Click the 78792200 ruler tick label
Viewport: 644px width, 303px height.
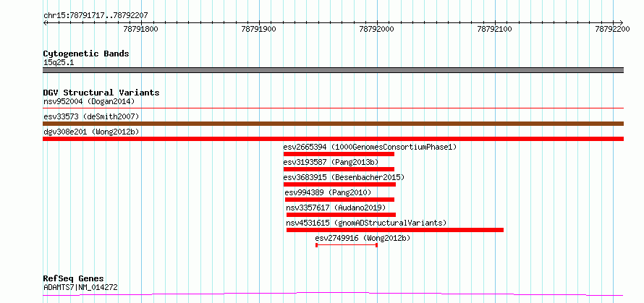click(613, 29)
